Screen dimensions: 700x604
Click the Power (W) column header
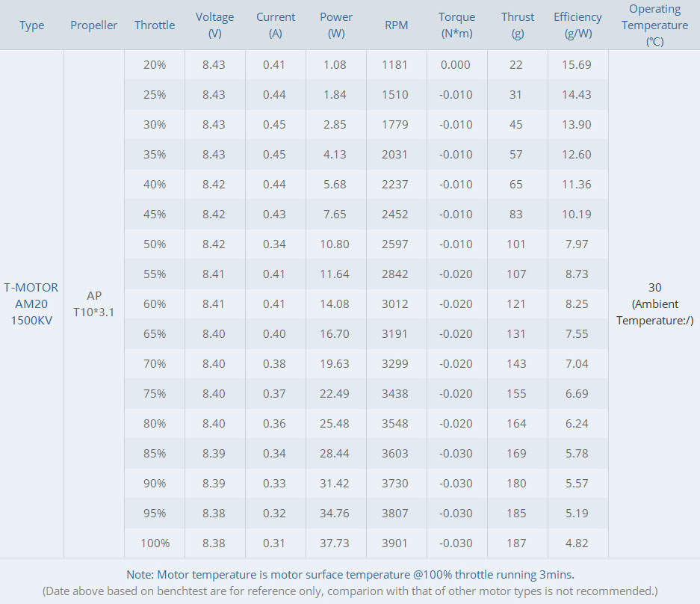point(335,25)
